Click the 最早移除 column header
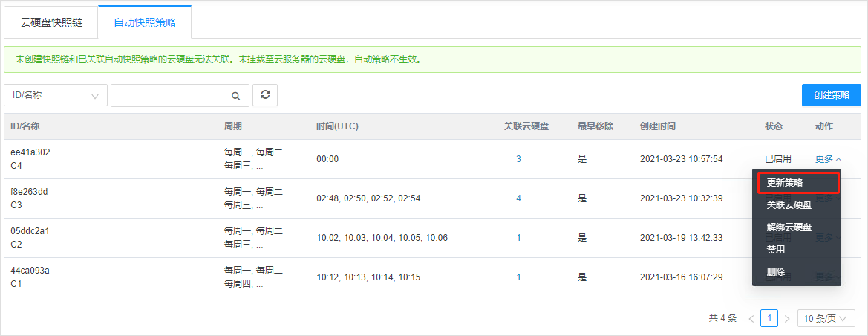 [595, 126]
